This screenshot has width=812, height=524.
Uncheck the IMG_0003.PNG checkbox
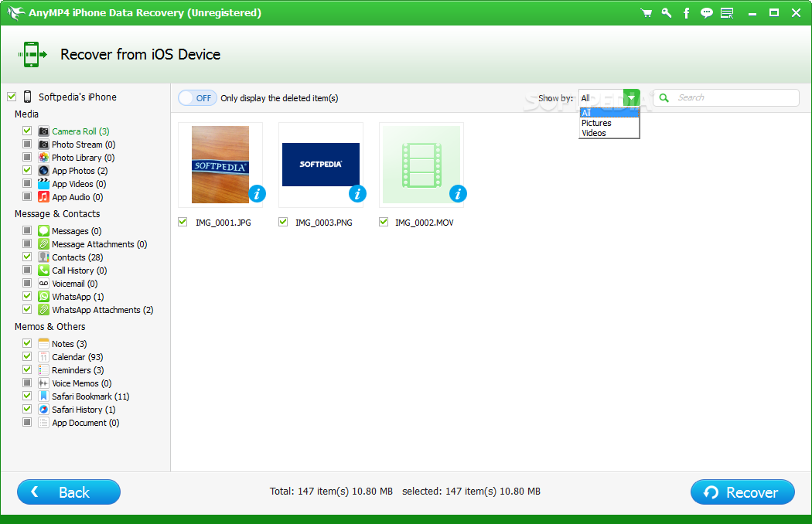tap(283, 222)
